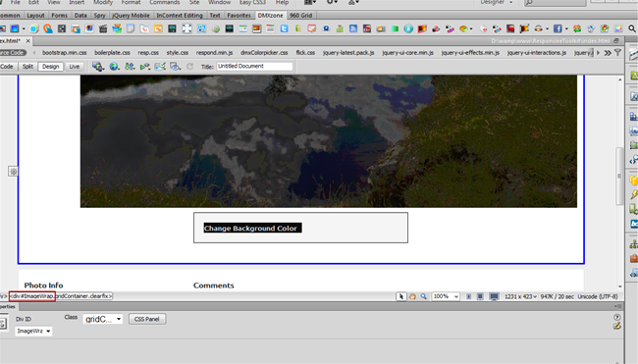Open the filter related files funnel icon
This screenshot has width=638, height=364.
(617, 53)
